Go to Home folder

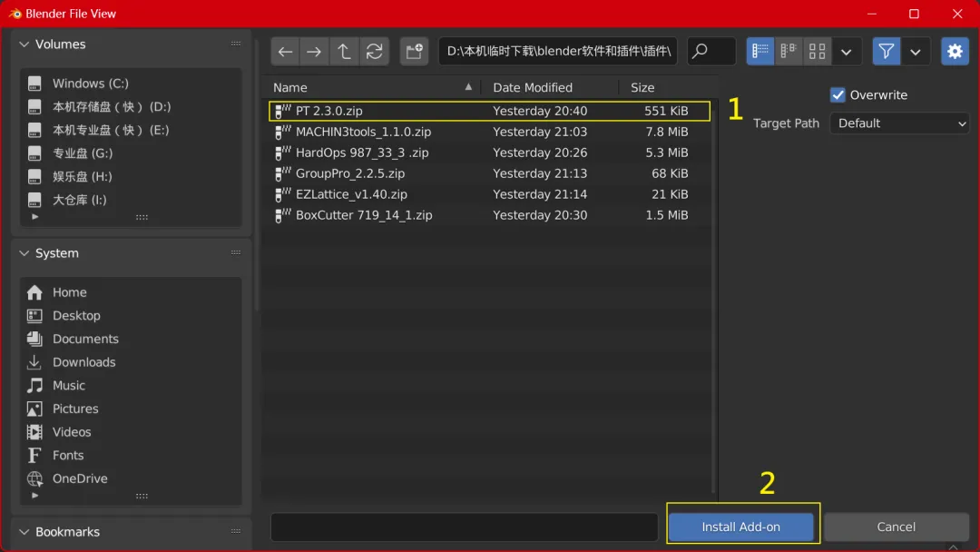[x=131, y=292]
